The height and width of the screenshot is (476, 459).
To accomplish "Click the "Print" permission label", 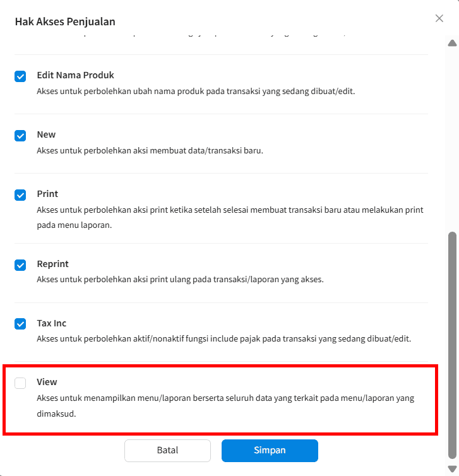I will 47,194.
